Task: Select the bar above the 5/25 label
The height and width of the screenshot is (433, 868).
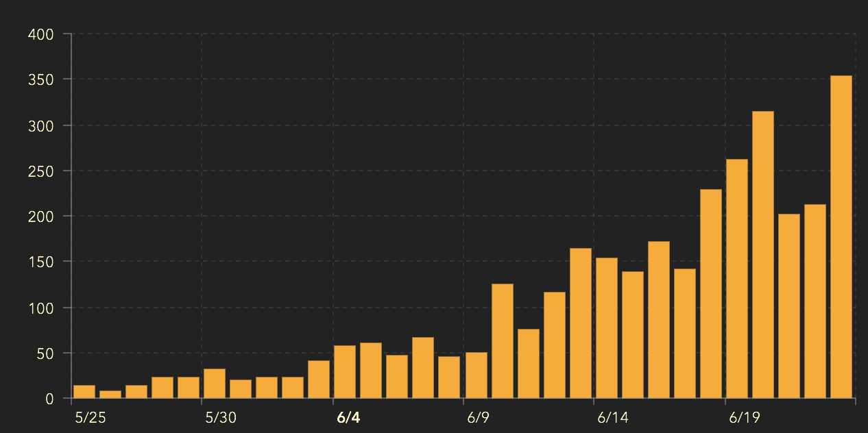Action: point(84,391)
